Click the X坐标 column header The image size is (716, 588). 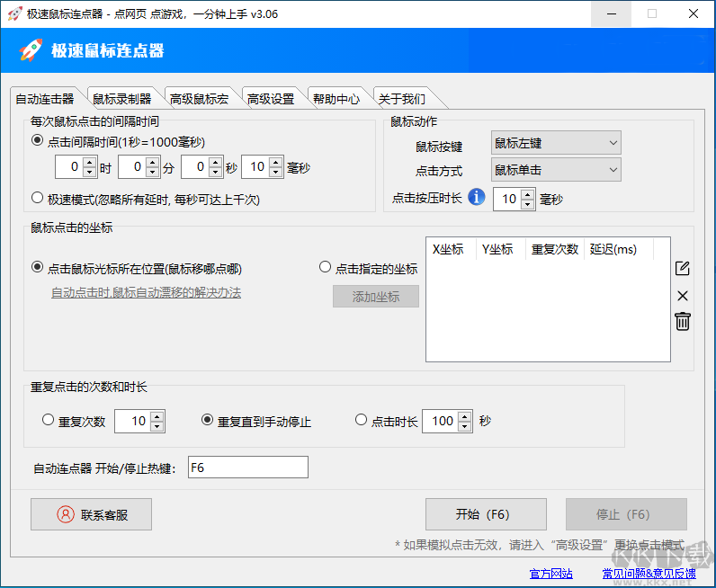tap(451, 249)
